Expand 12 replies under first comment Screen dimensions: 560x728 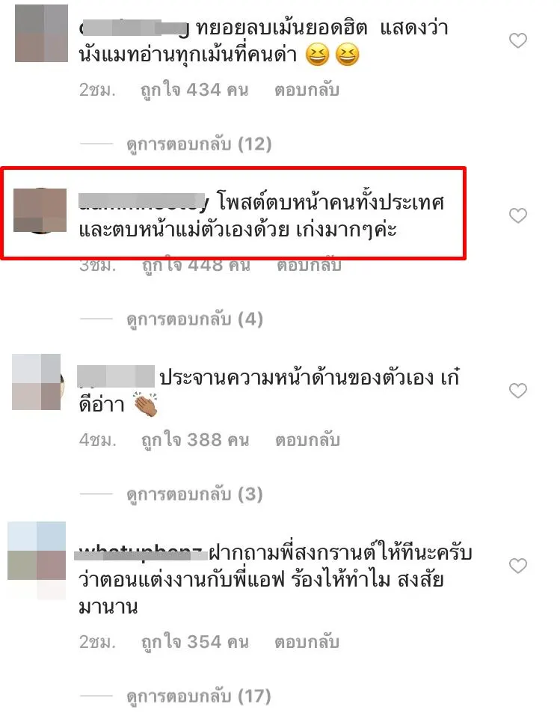(x=199, y=144)
